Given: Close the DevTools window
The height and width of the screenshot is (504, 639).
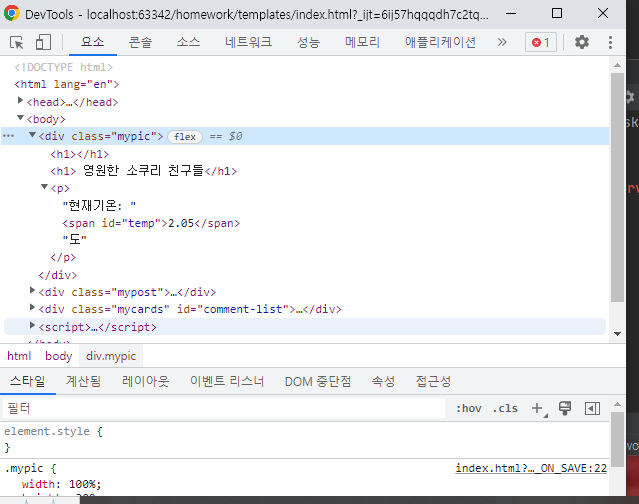Looking at the screenshot, I should click(603, 13).
